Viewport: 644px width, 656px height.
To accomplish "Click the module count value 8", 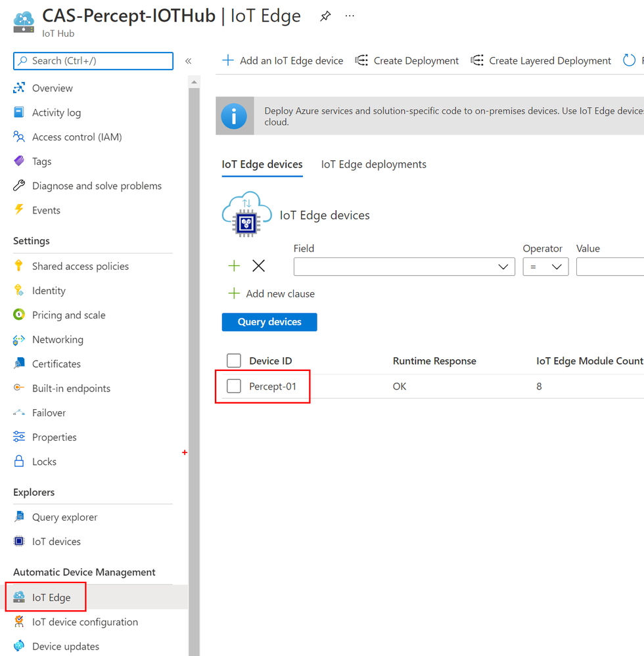I will pos(539,386).
